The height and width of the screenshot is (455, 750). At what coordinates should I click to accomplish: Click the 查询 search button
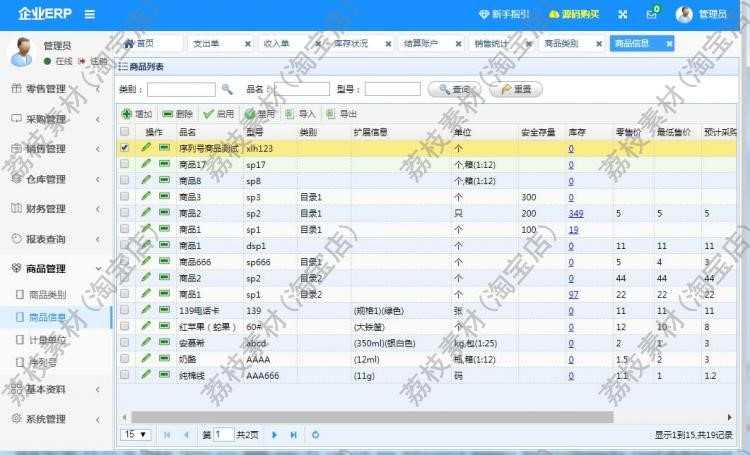[454, 89]
